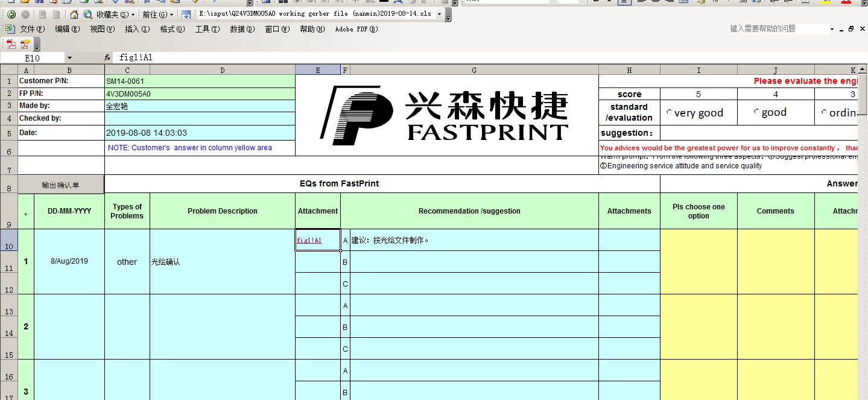The width and height of the screenshot is (868, 400).
Task: Select the 'other' problem type cell
Action: [127, 262]
